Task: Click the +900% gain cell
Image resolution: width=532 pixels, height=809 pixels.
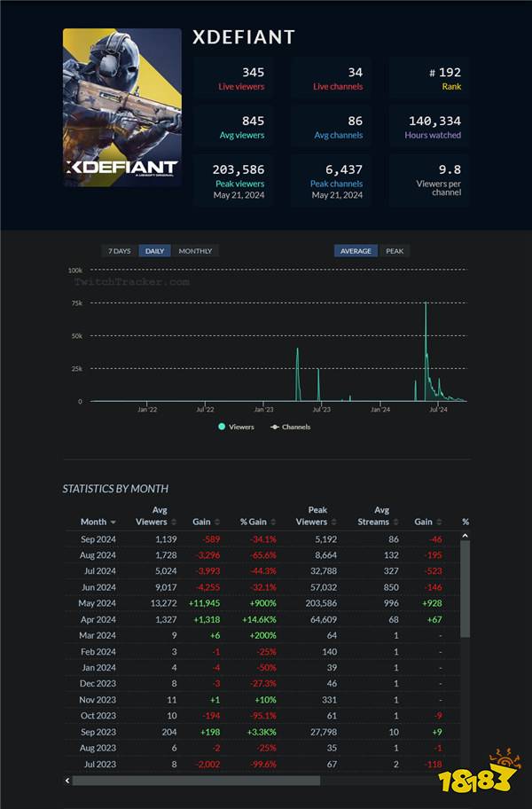Action: (x=263, y=603)
